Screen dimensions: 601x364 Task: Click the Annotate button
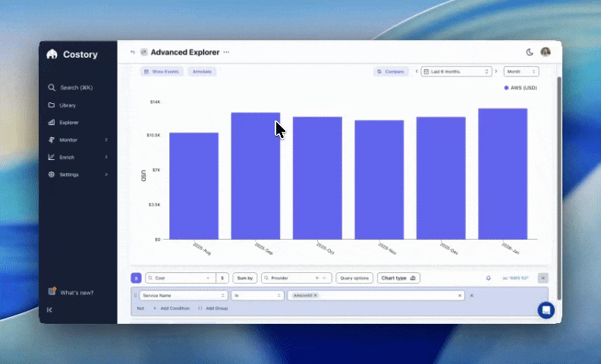coord(202,71)
